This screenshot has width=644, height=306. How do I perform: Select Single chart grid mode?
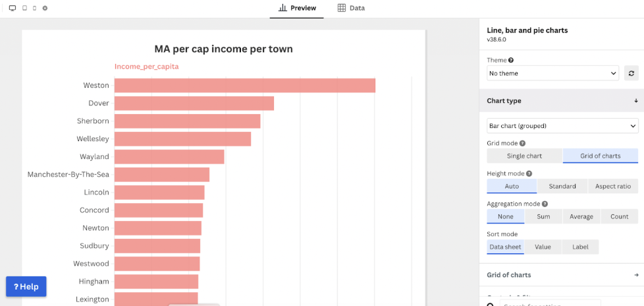point(524,156)
